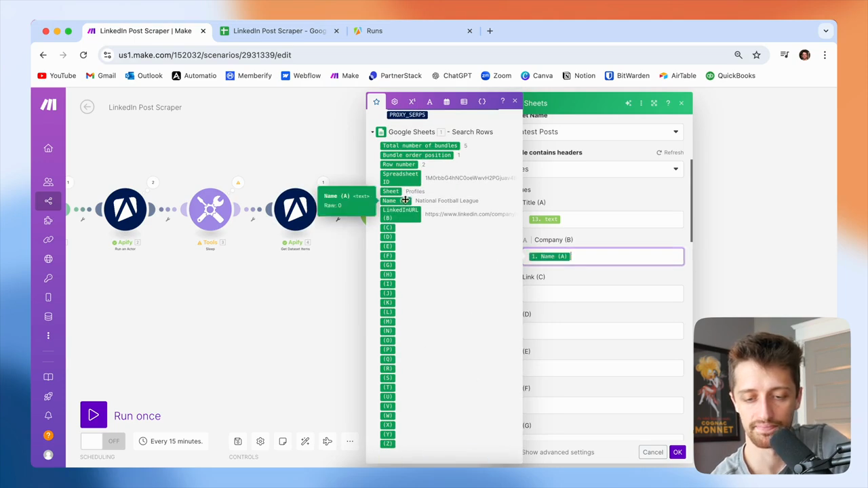Click the Refresh link beside headers

pyautogui.click(x=670, y=152)
